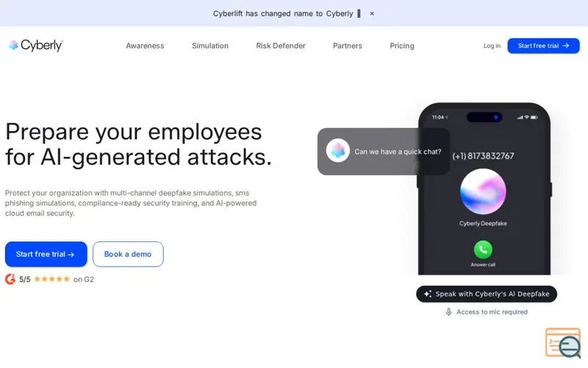Click the '5/5' rating text
This screenshot has height=368, width=588.
coord(25,280)
